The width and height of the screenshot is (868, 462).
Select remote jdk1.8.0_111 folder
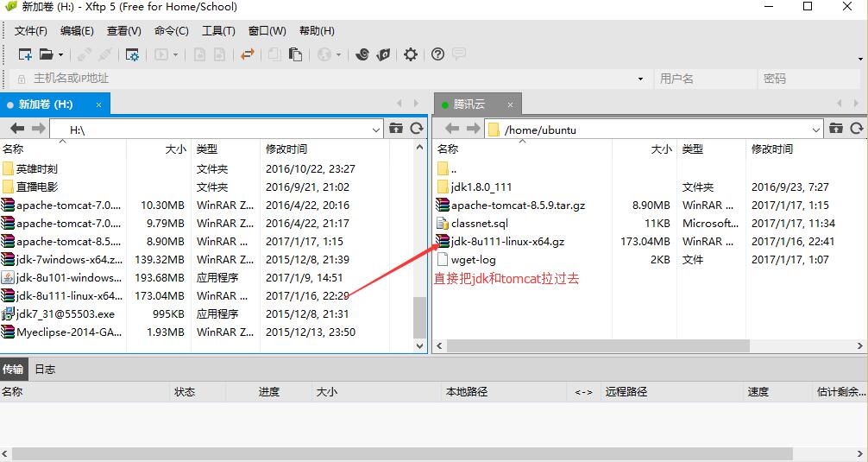481,187
